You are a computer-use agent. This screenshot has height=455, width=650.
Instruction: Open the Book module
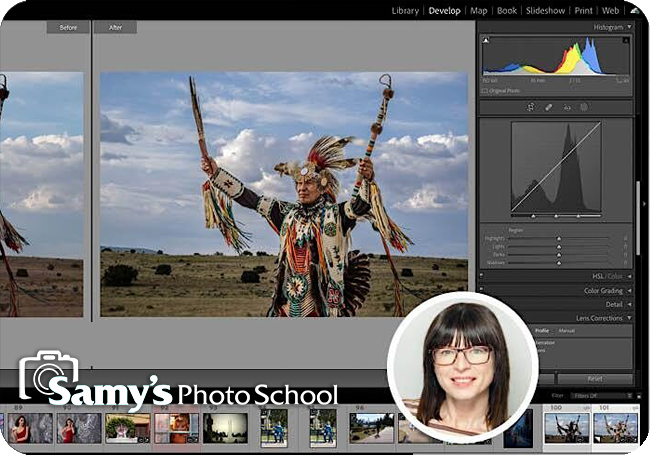(x=507, y=11)
